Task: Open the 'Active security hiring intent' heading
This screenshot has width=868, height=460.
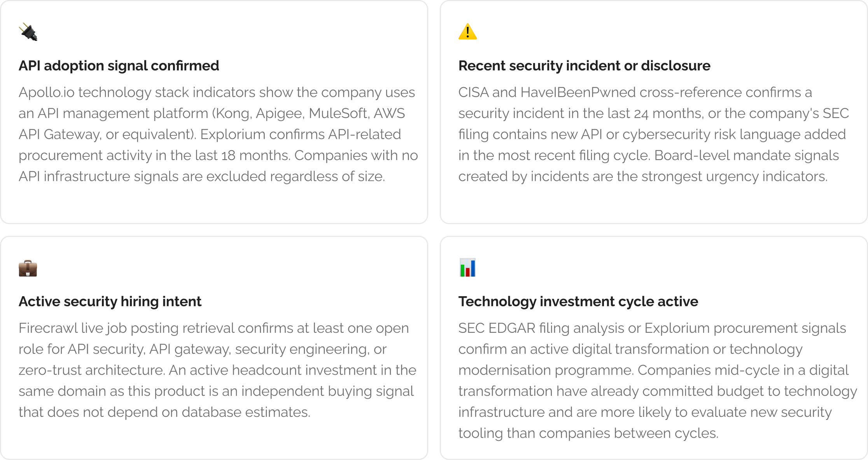Action: point(110,302)
